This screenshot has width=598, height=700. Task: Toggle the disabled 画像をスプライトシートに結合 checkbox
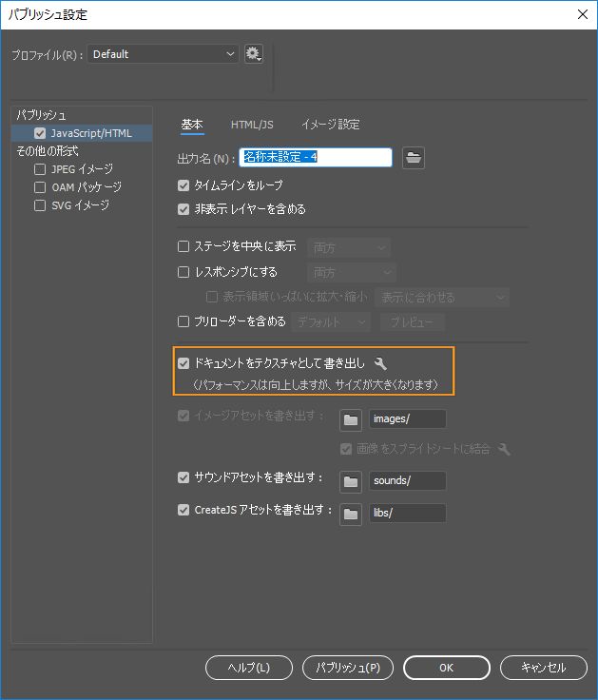pos(346,449)
